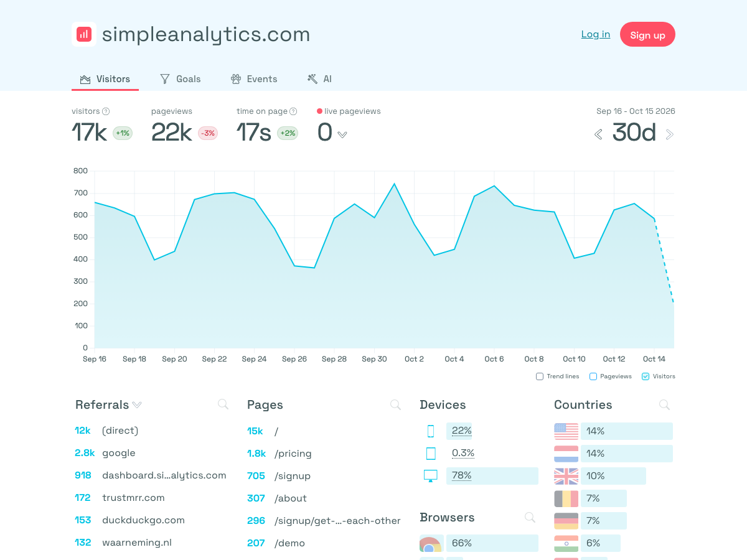Switch to the AI tab
Viewport: 747px width, 560px height.
pyautogui.click(x=319, y=79)
